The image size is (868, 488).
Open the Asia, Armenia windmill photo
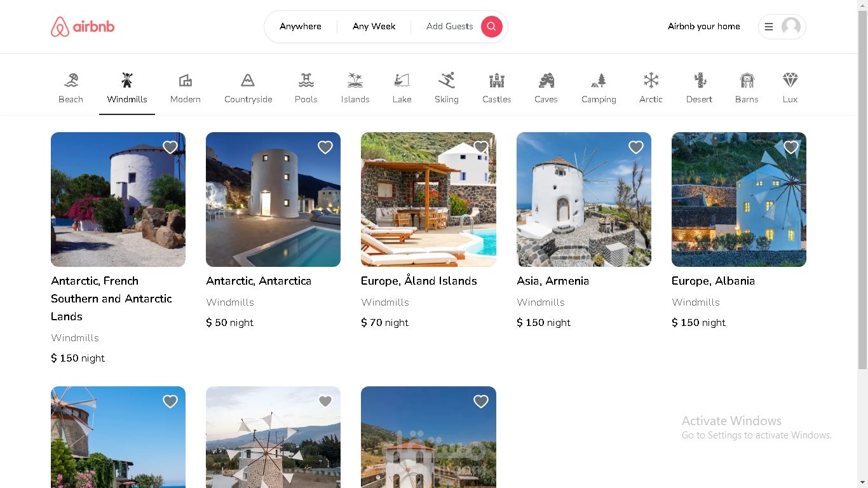tap(584, 200)
